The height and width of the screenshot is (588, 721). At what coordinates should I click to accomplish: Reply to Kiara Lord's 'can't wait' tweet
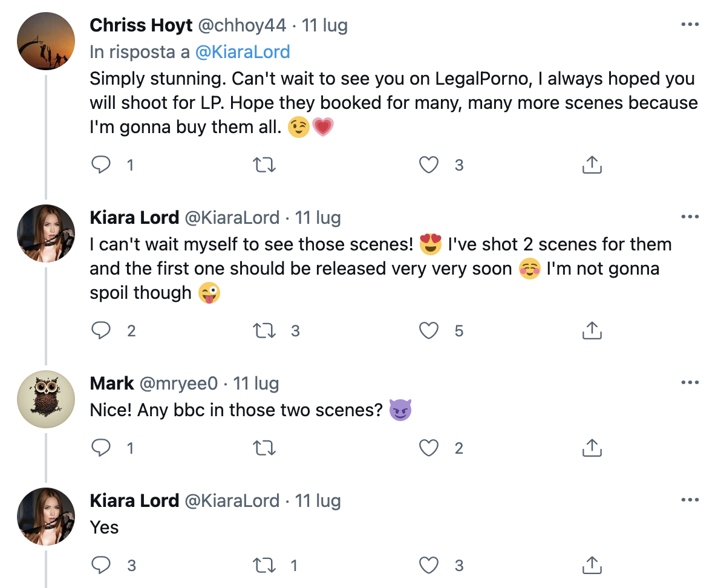101,330
